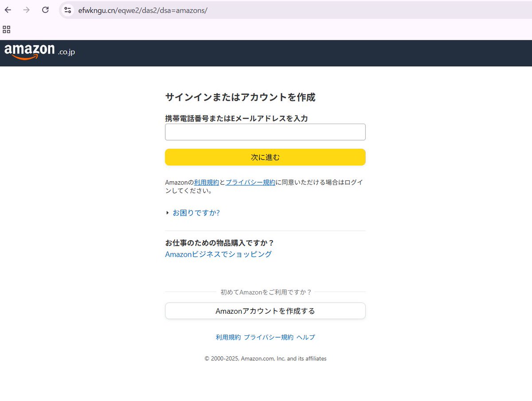Expand the お困りですか? disclosure triangle
532x401 pixels.
pos(167,213)
